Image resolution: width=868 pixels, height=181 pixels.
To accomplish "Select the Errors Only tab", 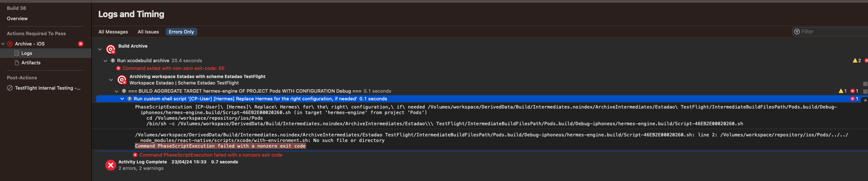I will pos(181,32).
